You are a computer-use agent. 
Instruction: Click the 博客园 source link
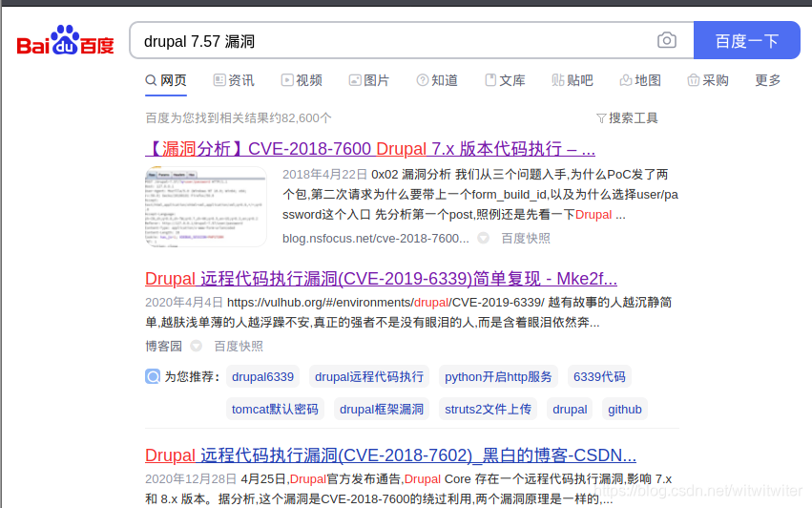(164, 347)
